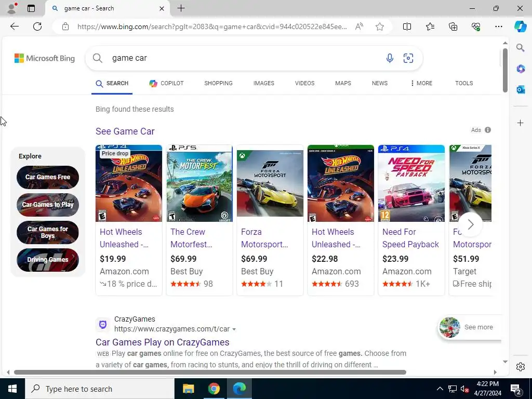This screenshot has height=399, width=532.
Task: Open tab actions menu
Action: (31, 8)
